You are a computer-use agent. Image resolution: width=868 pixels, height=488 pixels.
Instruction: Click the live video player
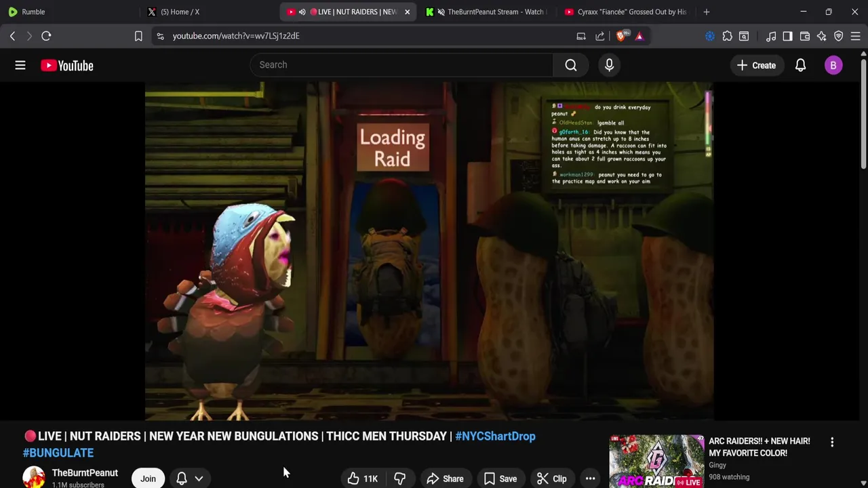429,251
